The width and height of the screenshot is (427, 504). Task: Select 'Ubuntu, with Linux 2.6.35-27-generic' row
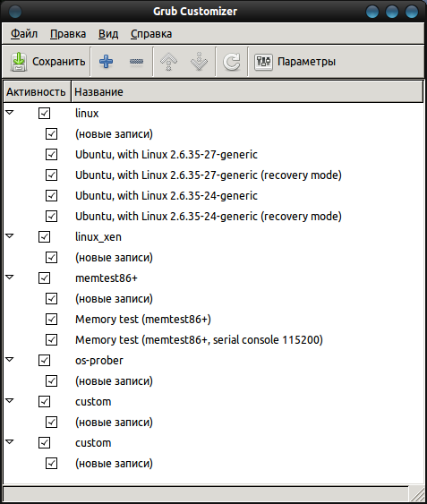click(x=167, y=155)
